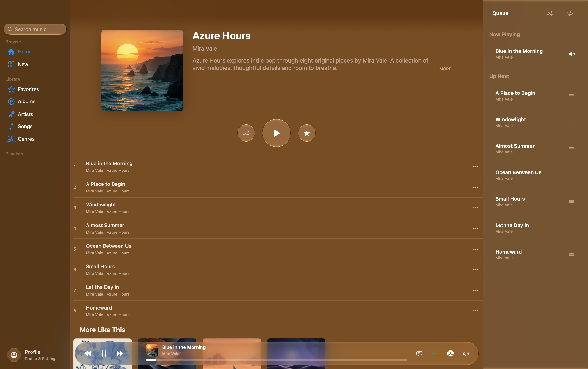Open more options for Almost Summer track
The image size is (588, 369).
pos(475,229)
